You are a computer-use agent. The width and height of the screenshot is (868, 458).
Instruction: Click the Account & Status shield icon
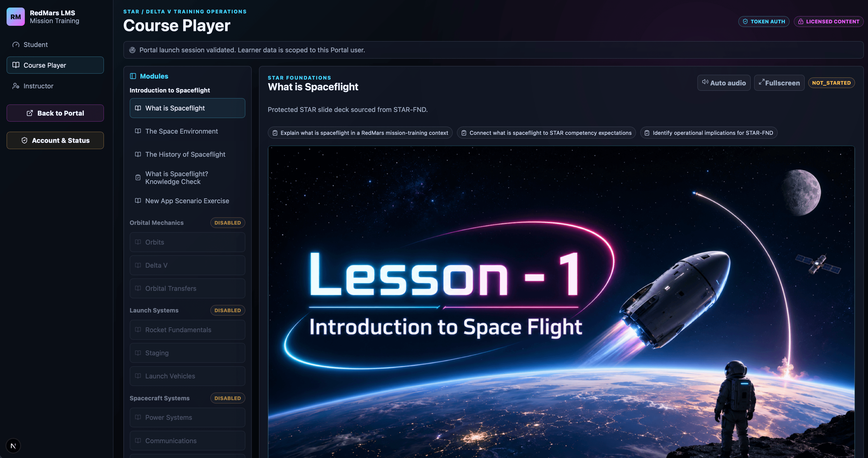point(24,140)
